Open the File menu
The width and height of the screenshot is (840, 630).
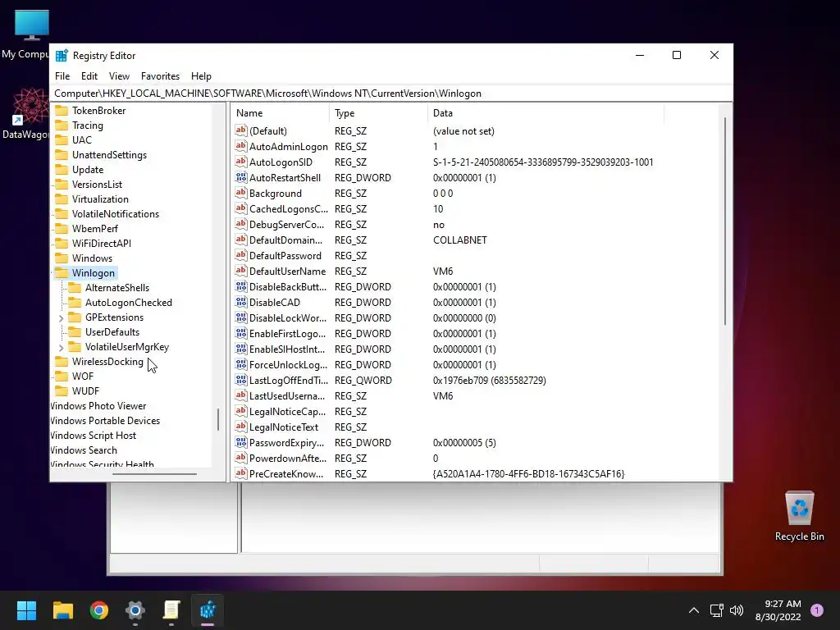pyautogui.click(x=62, y=76)
